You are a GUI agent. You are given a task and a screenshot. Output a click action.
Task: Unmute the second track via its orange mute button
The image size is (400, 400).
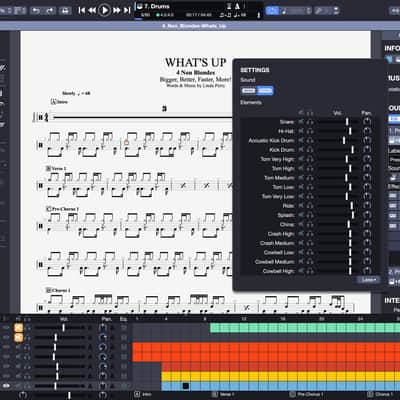click(x=18, y=338)
